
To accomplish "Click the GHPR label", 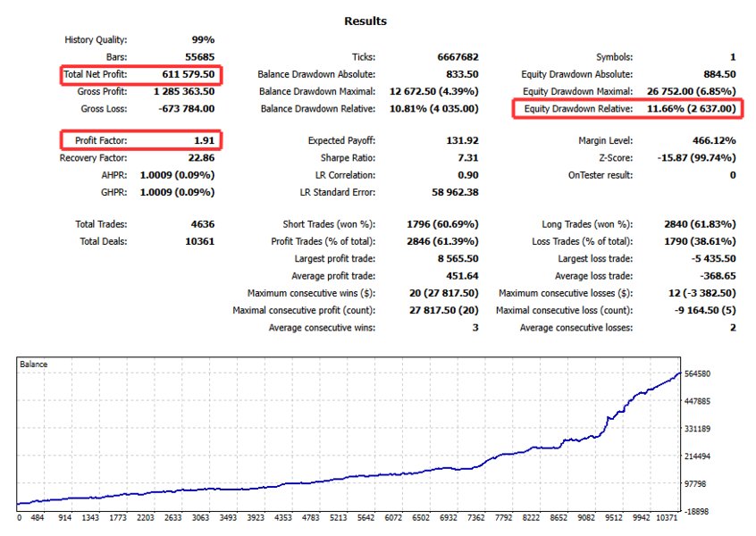I will click(x=114, y=192).
